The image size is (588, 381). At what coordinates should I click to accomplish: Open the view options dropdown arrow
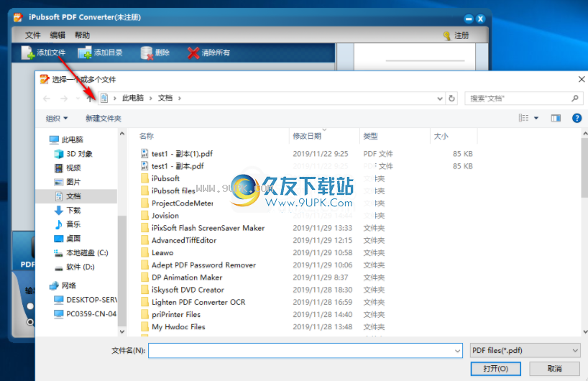(536, 118)
